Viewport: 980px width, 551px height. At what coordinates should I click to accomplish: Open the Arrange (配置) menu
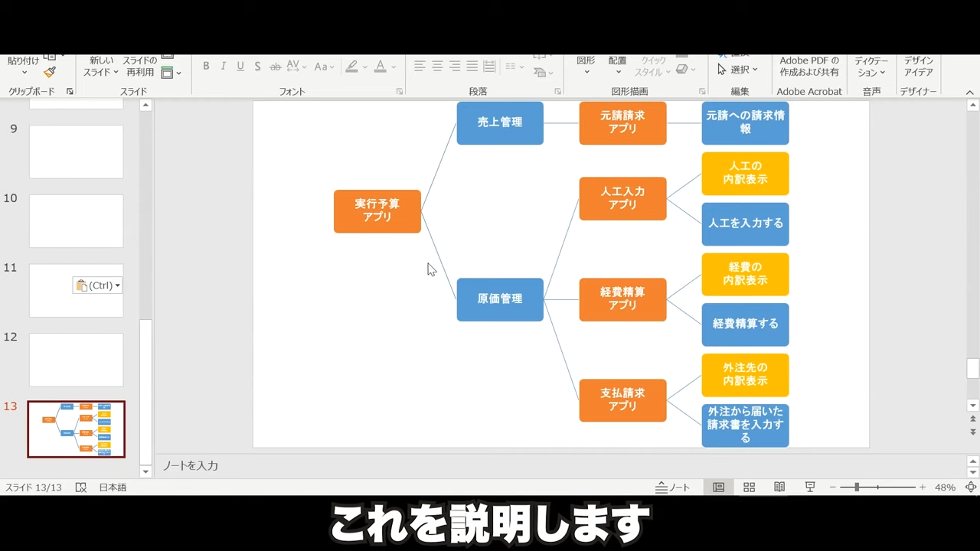click(x=617, y=67)
